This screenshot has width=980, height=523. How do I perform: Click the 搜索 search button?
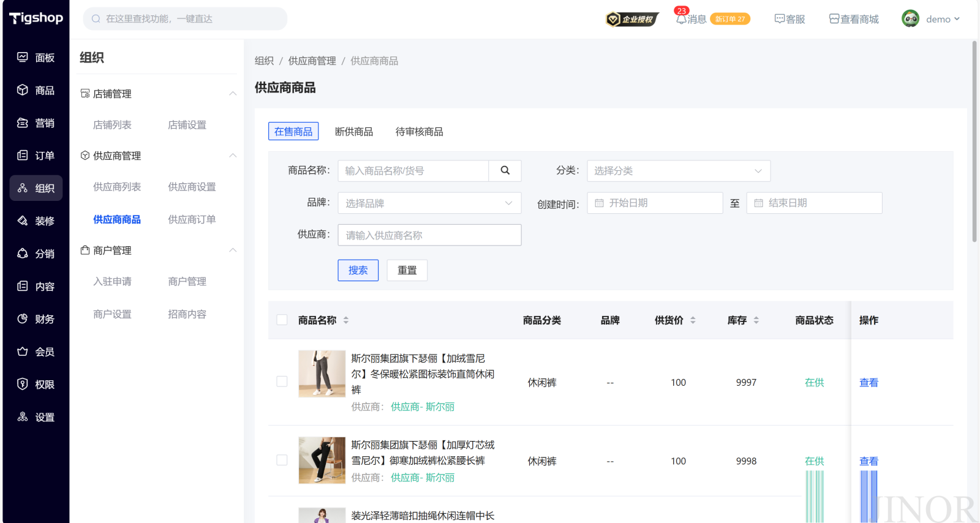click(x=358, y=270)
